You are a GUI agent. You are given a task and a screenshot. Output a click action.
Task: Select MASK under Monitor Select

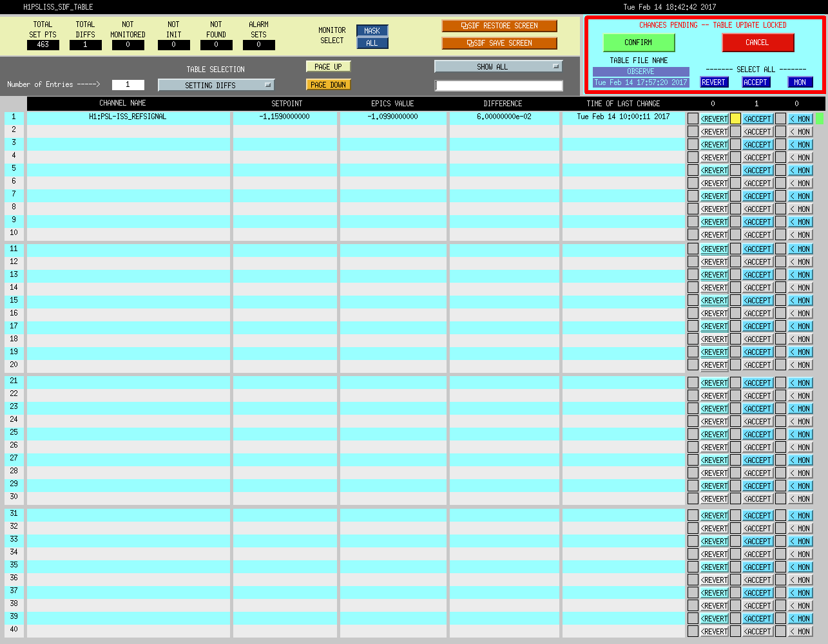point(372,31)
